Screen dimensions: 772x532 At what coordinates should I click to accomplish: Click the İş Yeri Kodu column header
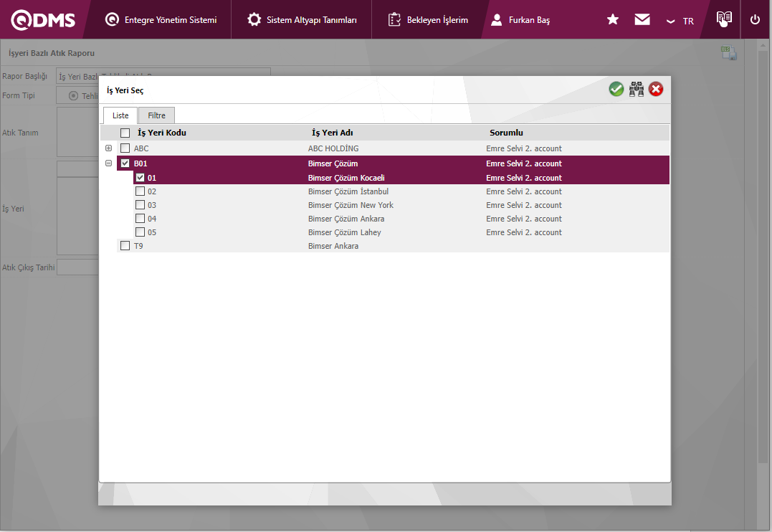pos(162,133)
